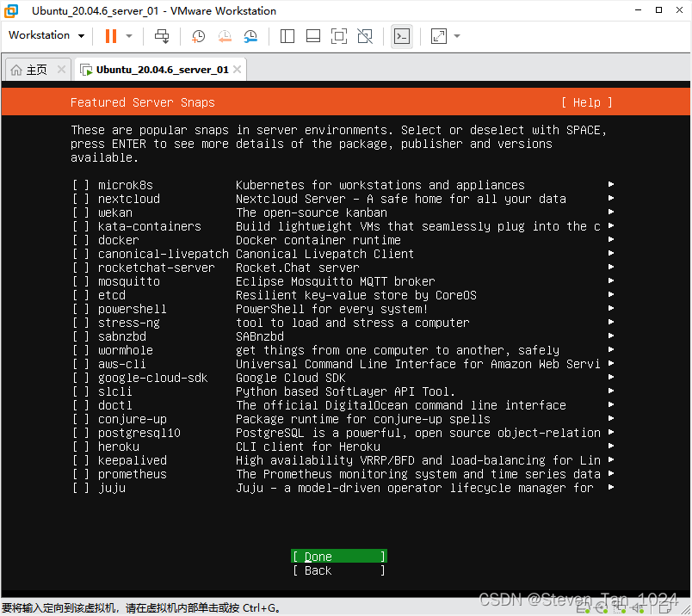This screenshot has height=616, width=692.
Task: Toggle the etcd snap checkbox
Action: click(81, 295)
